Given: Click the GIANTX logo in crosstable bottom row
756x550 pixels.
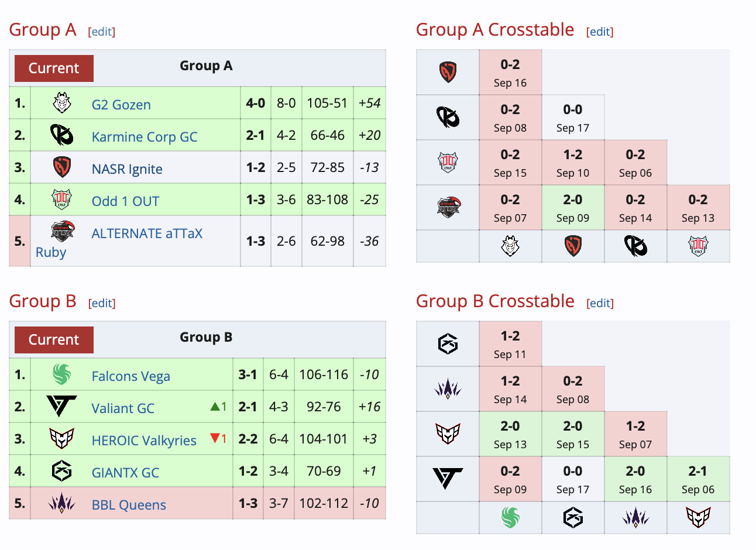Looking at the screenshot, I should (573, 518).
